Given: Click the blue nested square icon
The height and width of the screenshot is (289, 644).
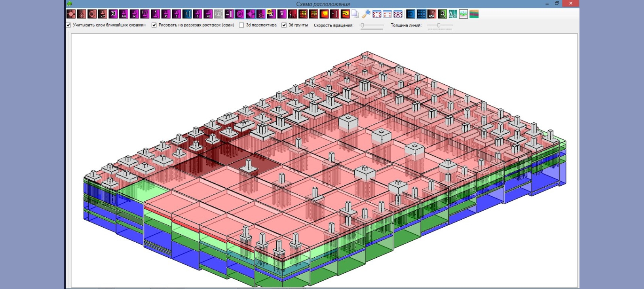Looking at the screenshot, I should (x=410, y=14).
